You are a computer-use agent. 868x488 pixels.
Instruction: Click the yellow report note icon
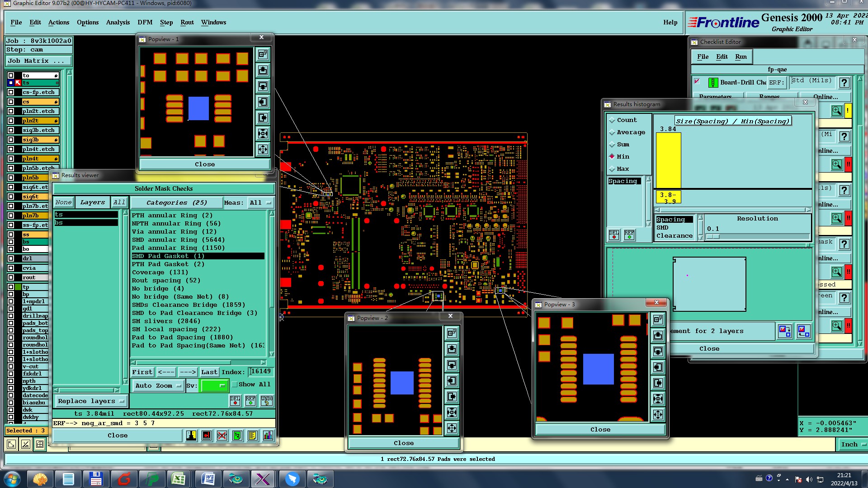point(252,436)
